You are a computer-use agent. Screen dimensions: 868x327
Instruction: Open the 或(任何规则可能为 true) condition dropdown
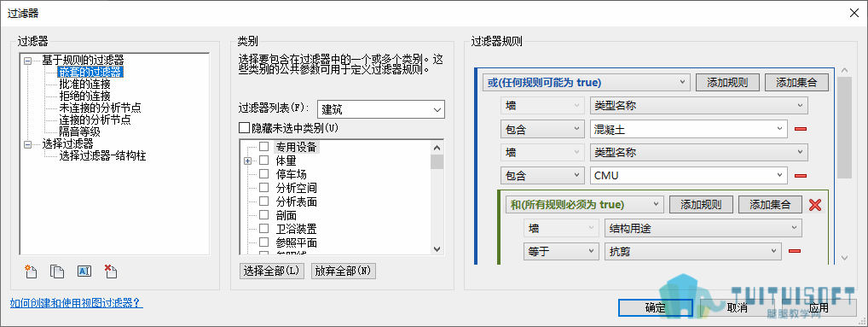(x=587, y=83)
